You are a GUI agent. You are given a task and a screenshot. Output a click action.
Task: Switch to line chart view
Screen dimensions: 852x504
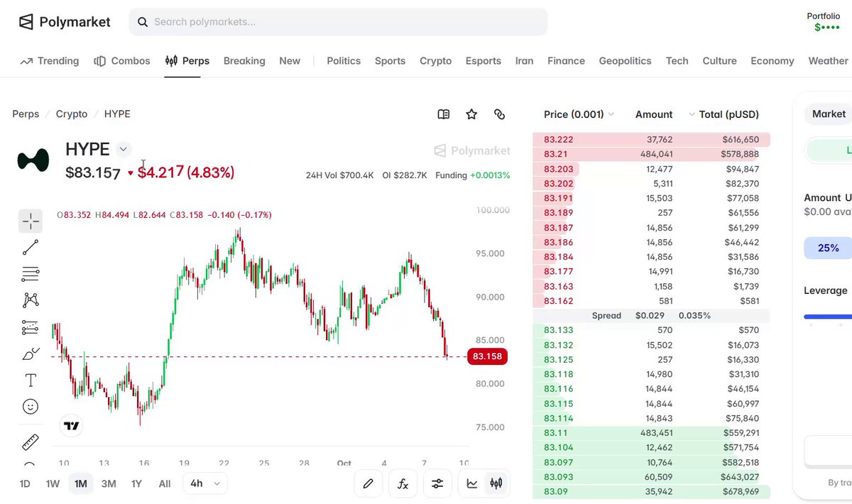coord(472,484)
